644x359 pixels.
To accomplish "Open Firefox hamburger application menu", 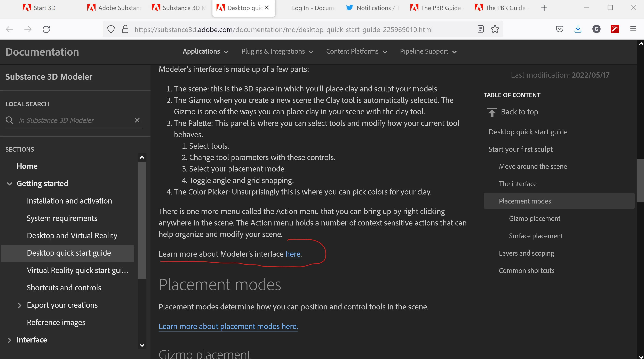I will (x=633, y=29).
